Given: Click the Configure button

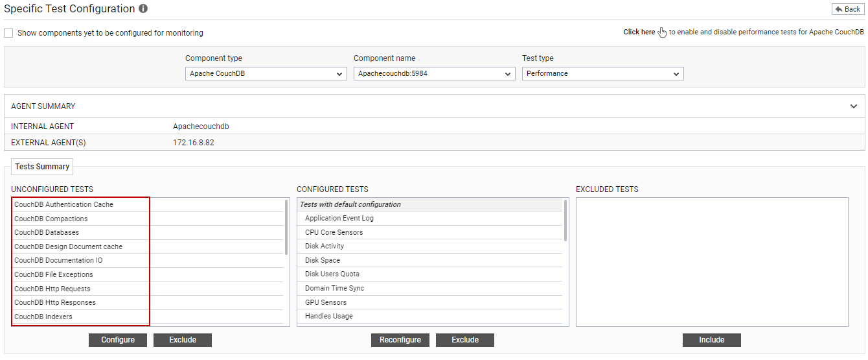Looking at the screenshot, I should click(x=118, y=340).
